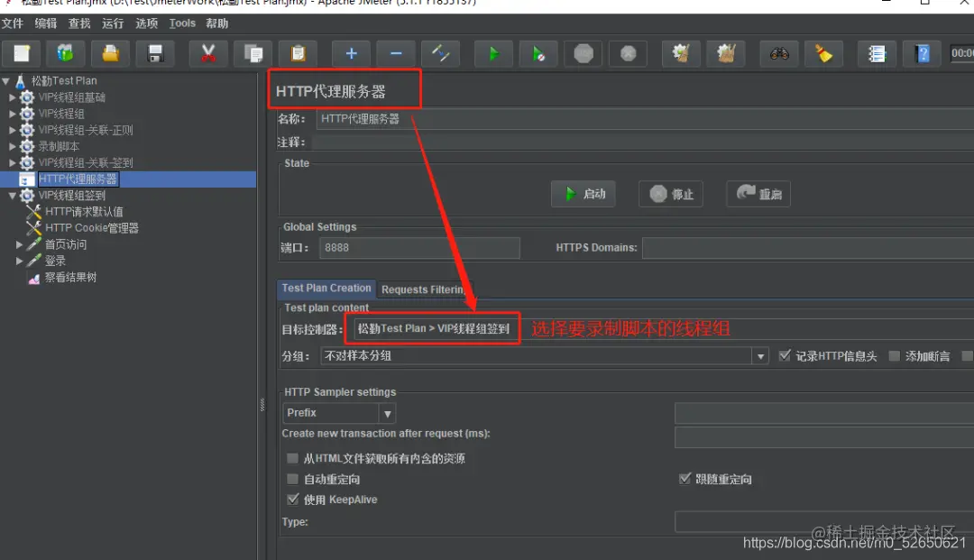
Task: Click the Open file folder icon
Action: pyautogui.click(x=111, y=54)
